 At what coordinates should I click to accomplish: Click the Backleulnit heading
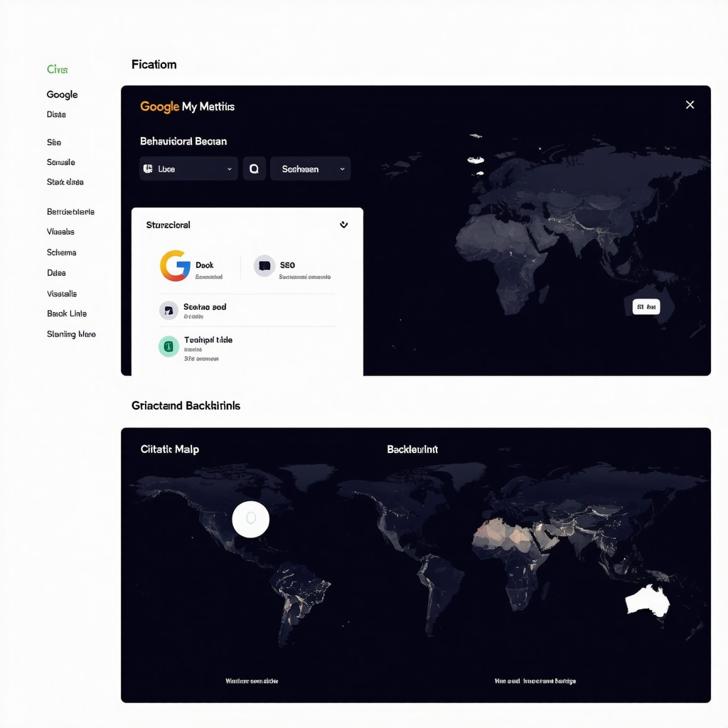pos(412,449)
